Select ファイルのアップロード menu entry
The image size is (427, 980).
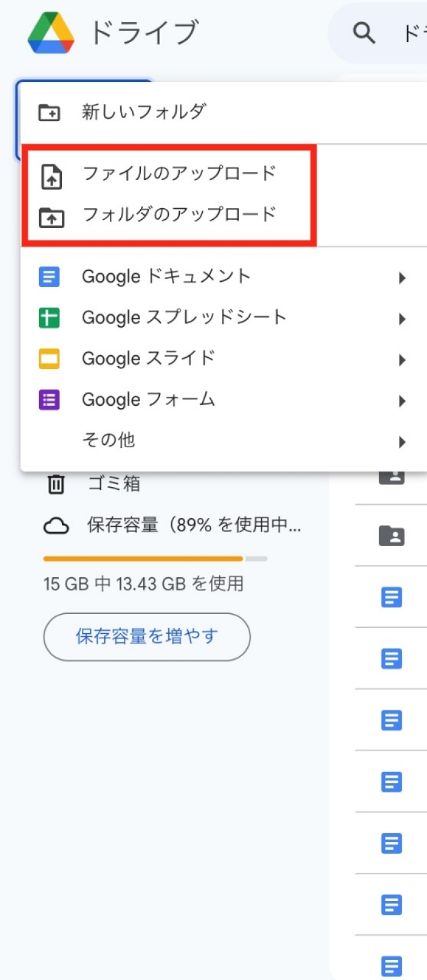point(177,174)
